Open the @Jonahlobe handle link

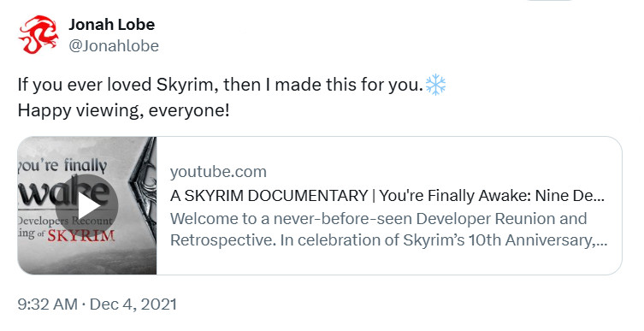[114, 46]
